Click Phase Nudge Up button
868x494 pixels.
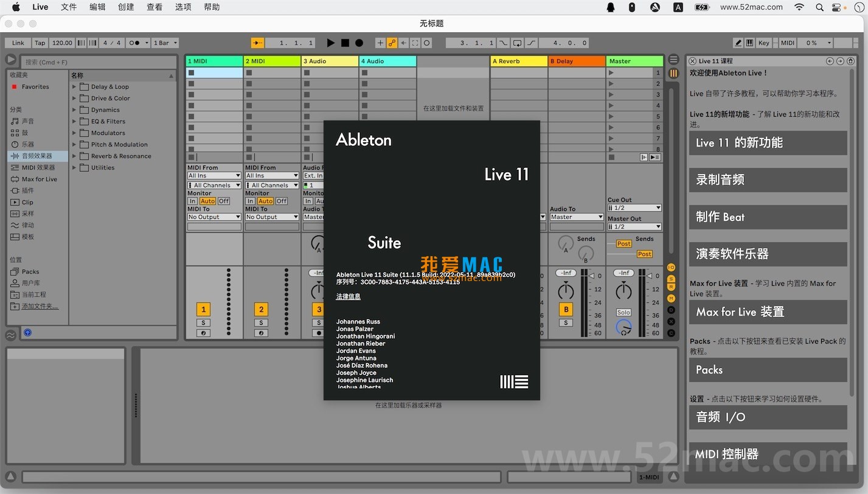92,43
